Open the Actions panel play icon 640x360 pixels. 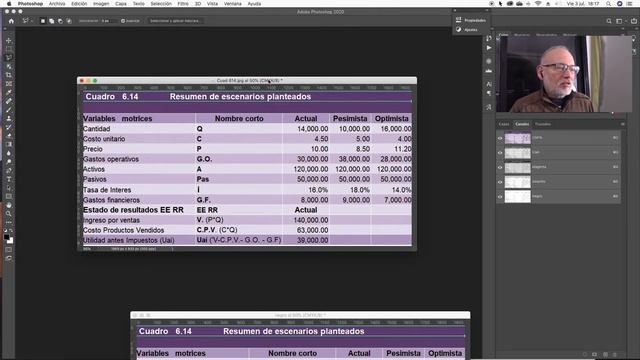click(x=489, y=48)
